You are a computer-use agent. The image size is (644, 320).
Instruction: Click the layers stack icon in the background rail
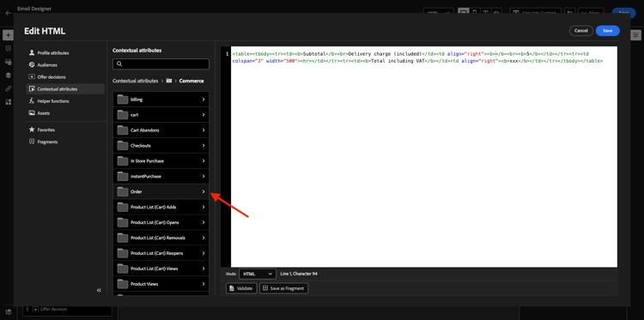pyautogui.click(x=8, y=75)
